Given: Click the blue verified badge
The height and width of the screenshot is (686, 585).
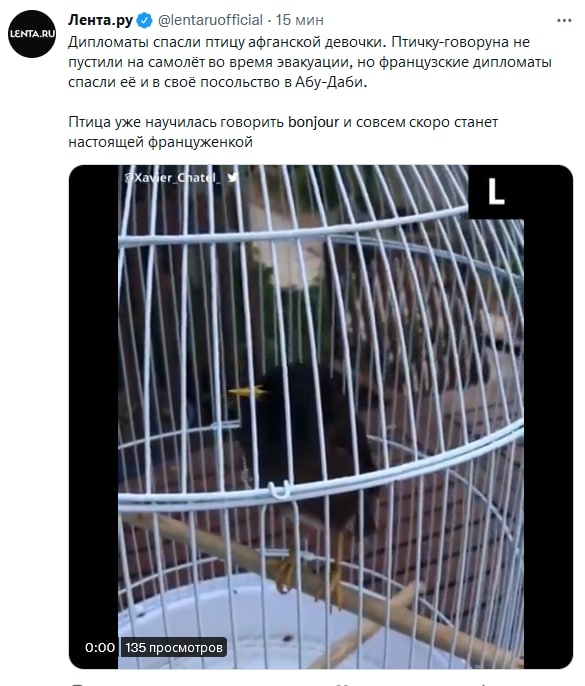Looking at the screenshot, I should pos(144,20).
